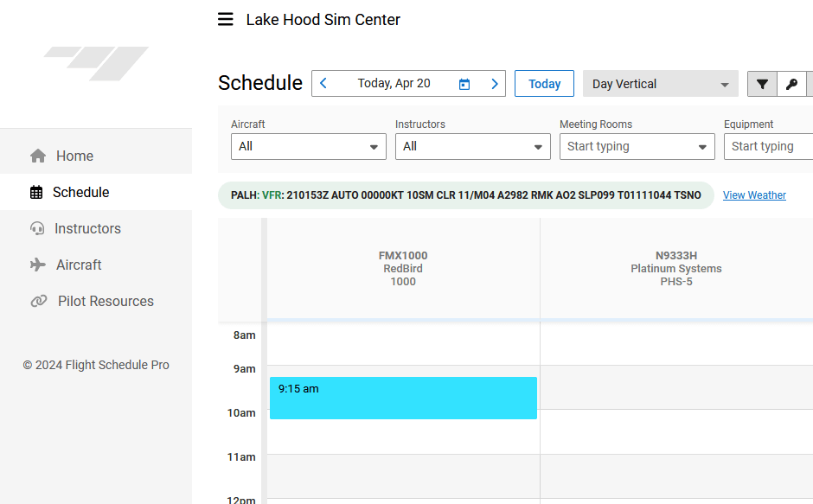Expand the Aircraft filter dropdown
Image resolution: width=813 pixels, height=504 pixels.
(308, 147)
